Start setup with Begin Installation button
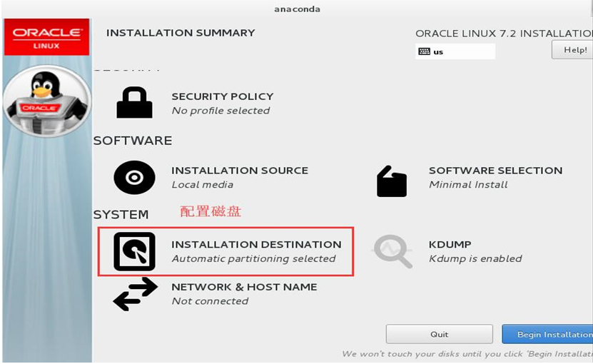This screenshot has width=593, height=364. pyautogui.click(x=547, y=334)
